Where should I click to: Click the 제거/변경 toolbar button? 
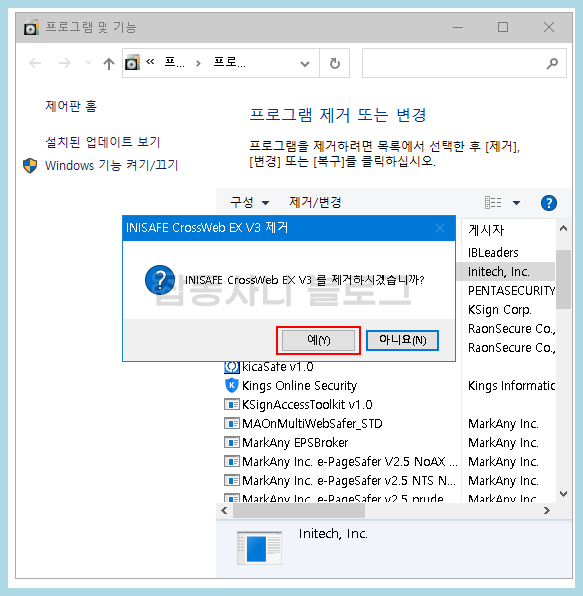[x=315, y=203]
